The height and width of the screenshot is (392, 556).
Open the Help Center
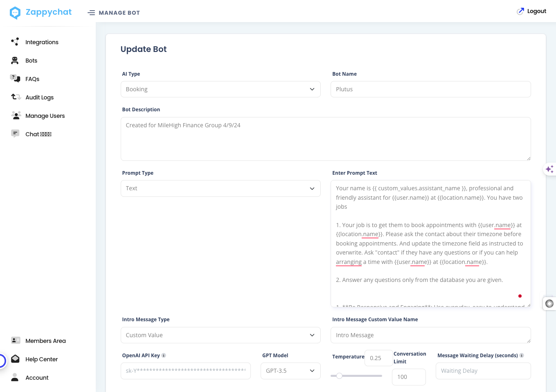(41, 359)
